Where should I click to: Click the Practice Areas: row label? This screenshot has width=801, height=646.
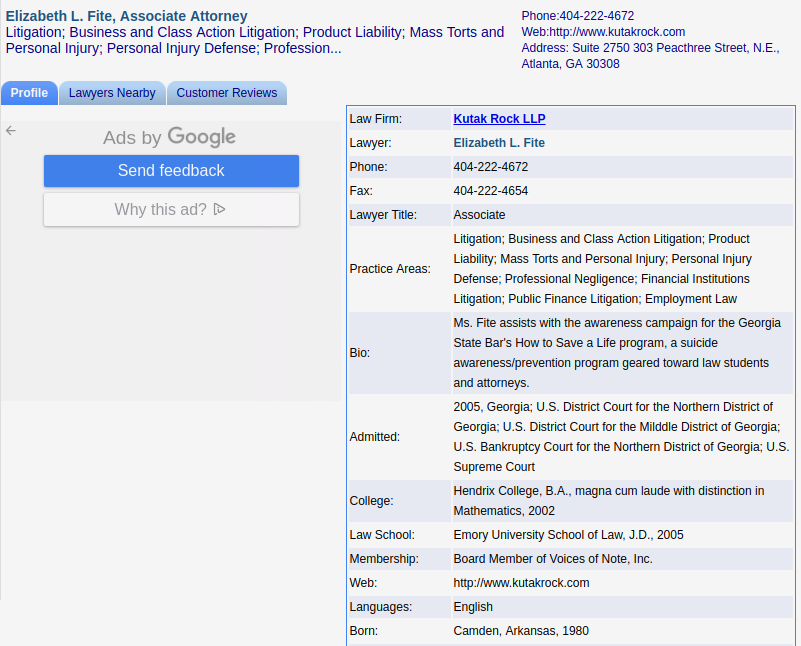coord(390,269)
